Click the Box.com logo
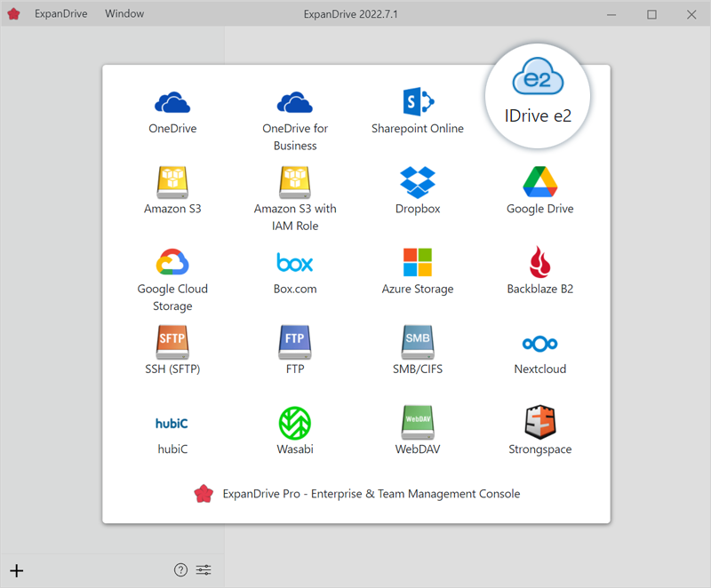 point(295,262)
